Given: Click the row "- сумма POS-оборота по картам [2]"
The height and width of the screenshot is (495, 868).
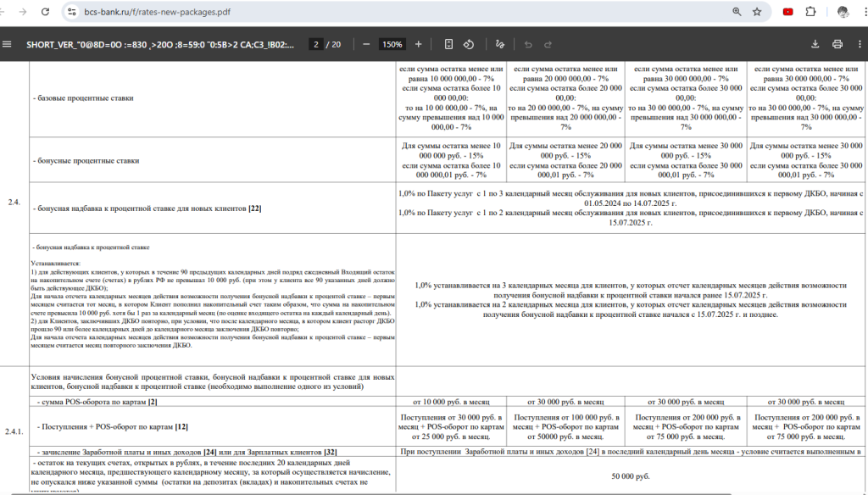Looking at the screenshot, I should (x=97, y=402).
